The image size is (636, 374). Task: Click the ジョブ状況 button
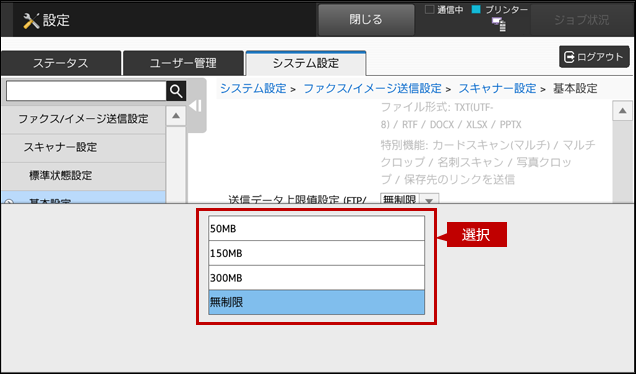[x=581, y=20]
